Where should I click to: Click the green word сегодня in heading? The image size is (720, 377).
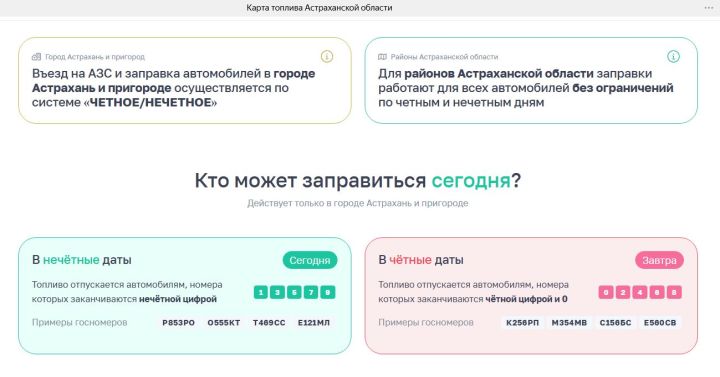471,180
